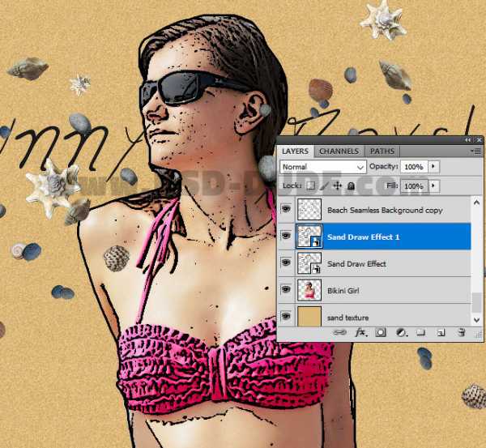Toggle visibility of Sand Draw Effect 1
486x448 pixels.
click(x=286, y=236)
